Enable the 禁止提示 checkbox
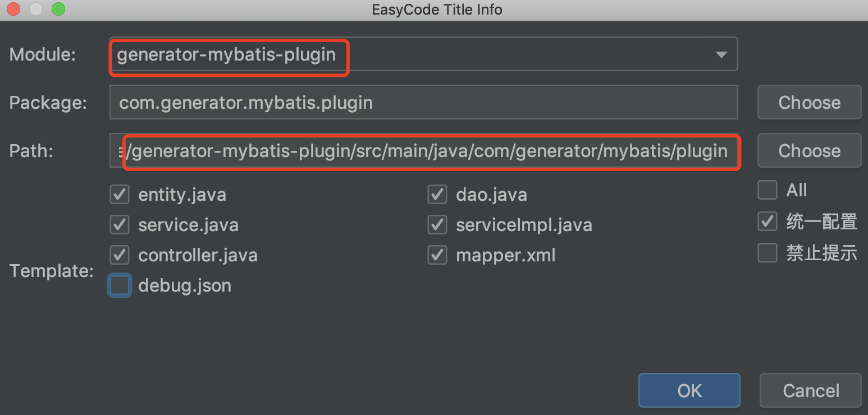This screenshot has width=868, height=415. [x=768, y=253]
